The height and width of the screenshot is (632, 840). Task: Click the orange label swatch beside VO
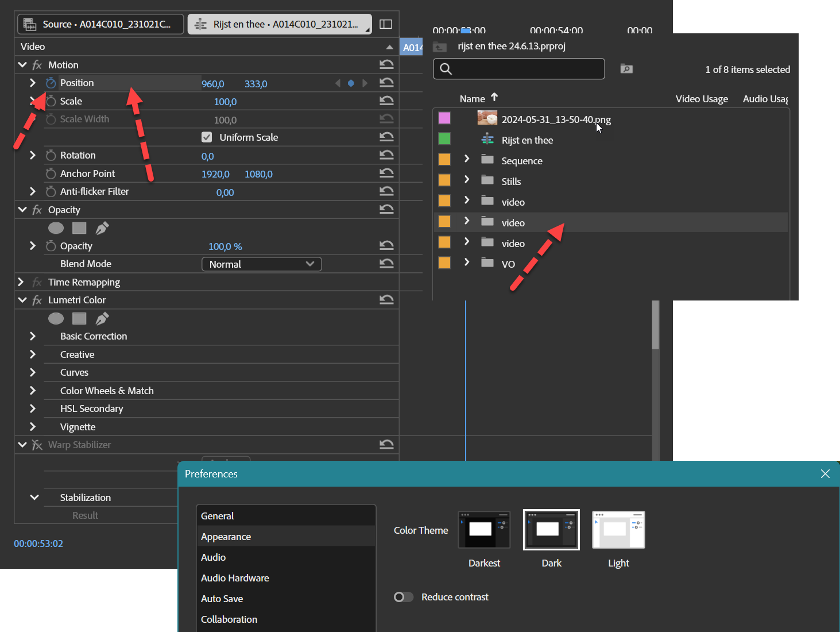pyautogui.click(x=444, y=262)
